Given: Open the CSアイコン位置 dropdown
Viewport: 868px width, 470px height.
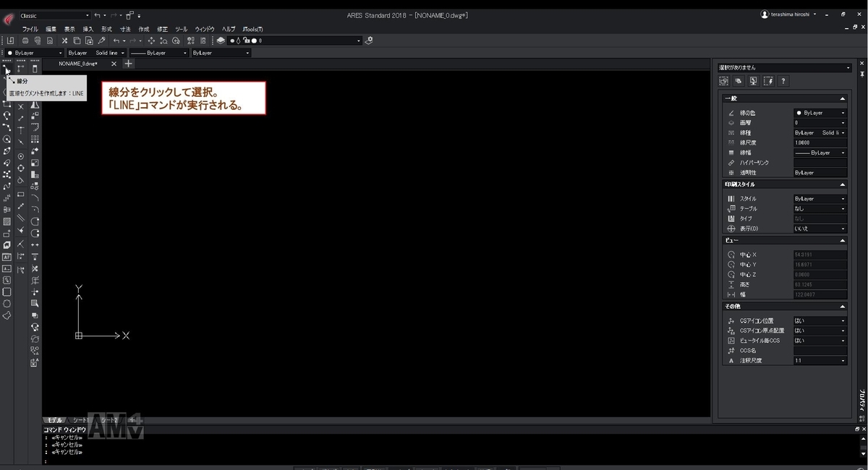Looking at the screenshot, I should tap(820, 320).
